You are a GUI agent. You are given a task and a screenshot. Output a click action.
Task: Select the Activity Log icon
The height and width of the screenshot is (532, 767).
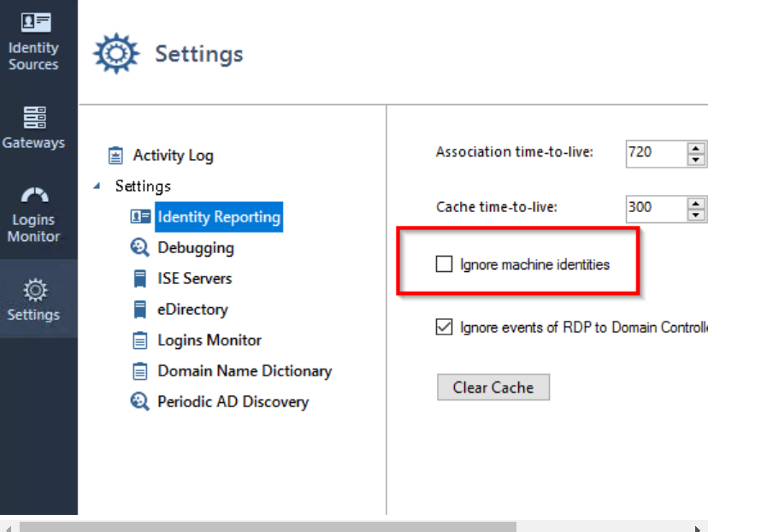click(115, 156)
